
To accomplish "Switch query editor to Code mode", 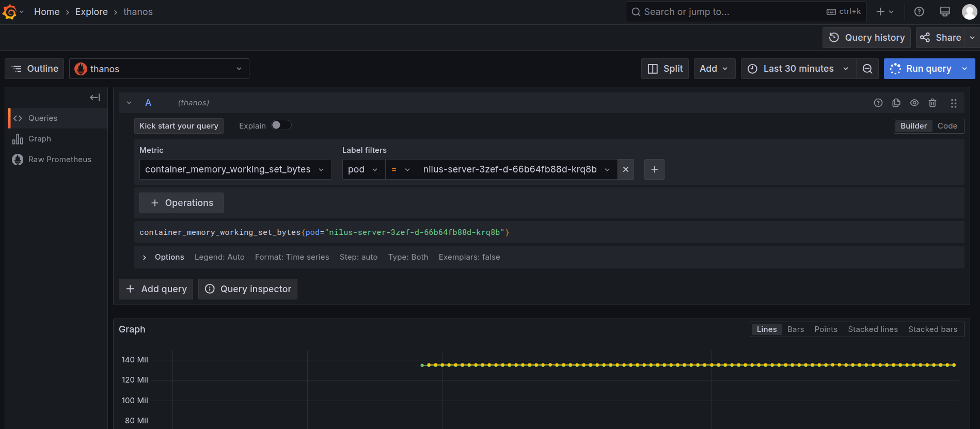I will click(x=947, y=126).
